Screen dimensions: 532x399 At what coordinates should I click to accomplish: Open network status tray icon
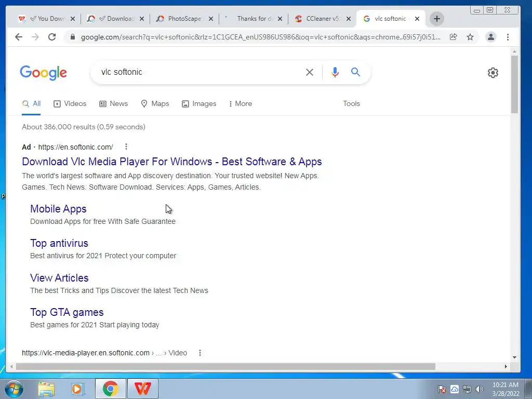[467, 389]
